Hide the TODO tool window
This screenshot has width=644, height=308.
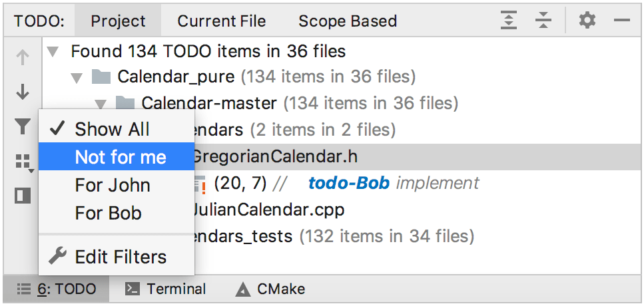(622, 21)
